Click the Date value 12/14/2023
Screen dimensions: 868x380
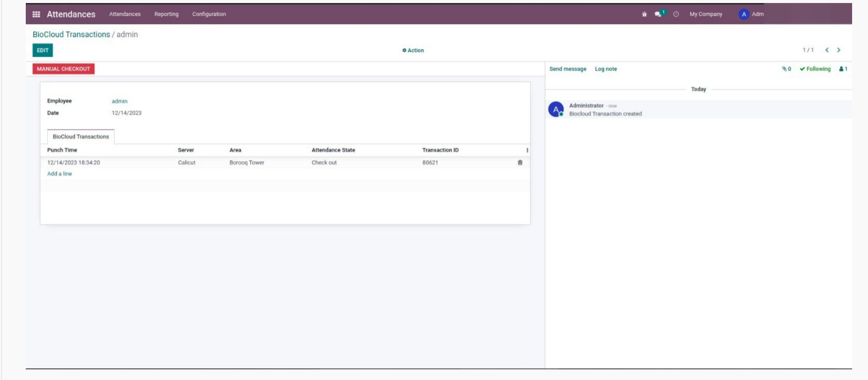point(126,113)
